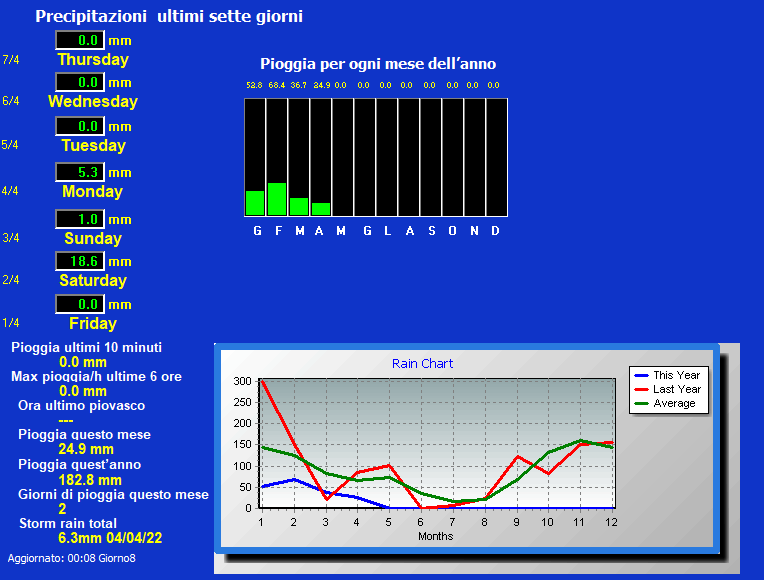The height and width of the screenshot is (580, 764).
Task: Select the March green bar in monthly chart
Action: [x=299, y=207]
